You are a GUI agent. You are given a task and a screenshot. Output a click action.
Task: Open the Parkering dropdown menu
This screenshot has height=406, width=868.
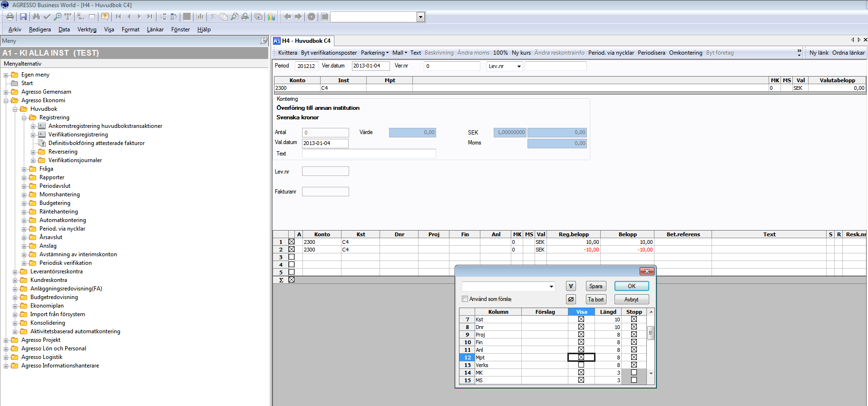pos(375,53)
